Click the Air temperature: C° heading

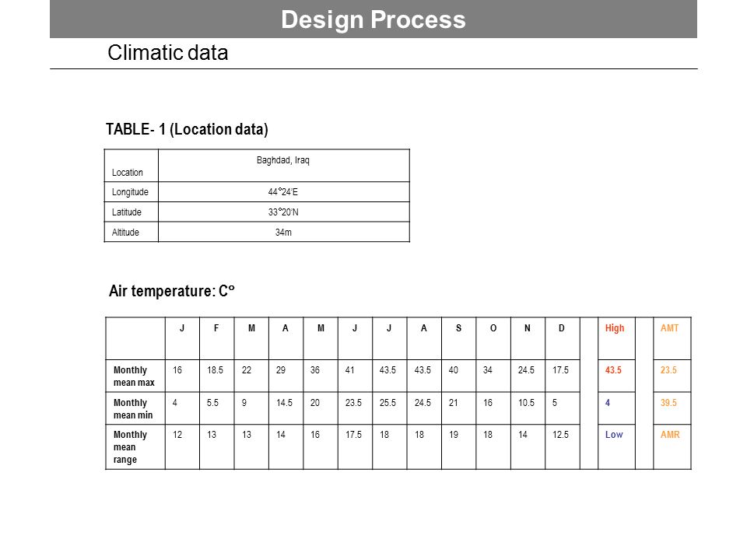pos(171,290)
